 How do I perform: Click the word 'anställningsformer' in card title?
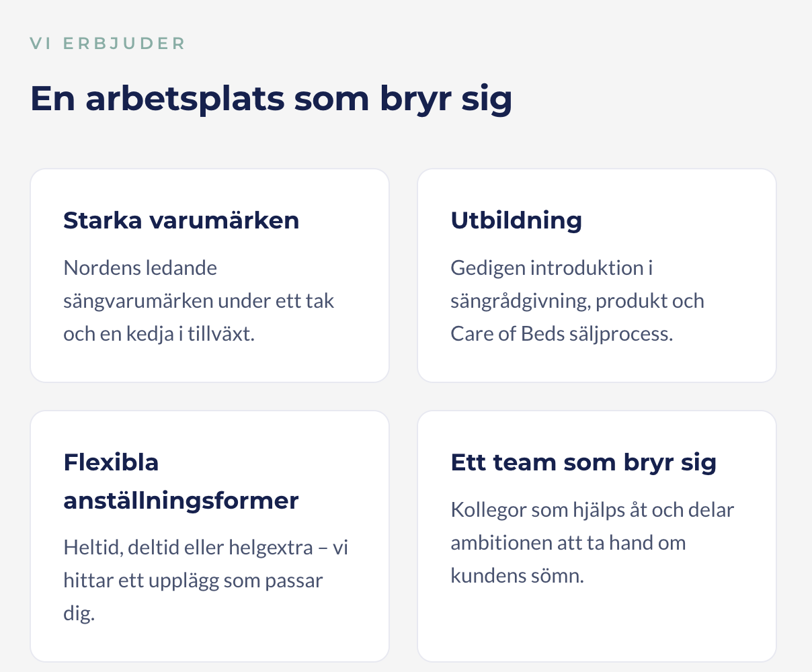(x=181, y=501)
